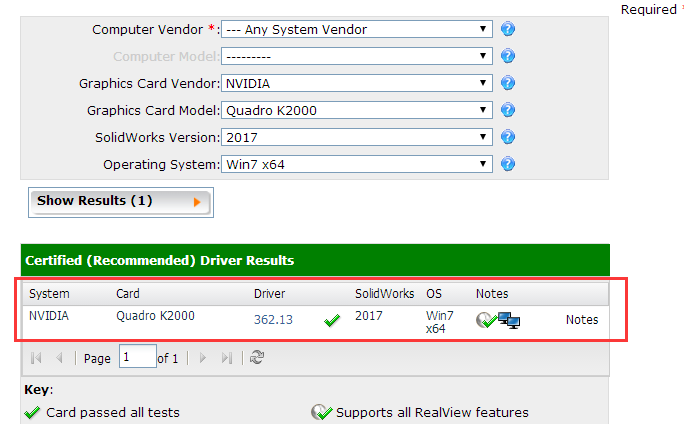Open the Computer Vendor dropdown
The image size is (684, 424).
357,29
